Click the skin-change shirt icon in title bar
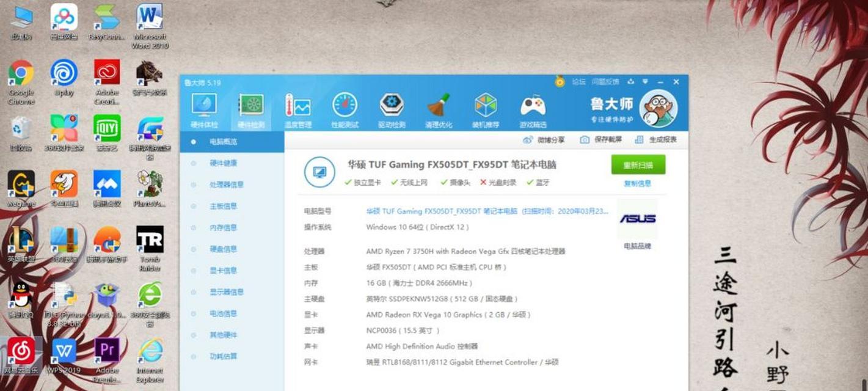868x391 pixels. [630, 81]
